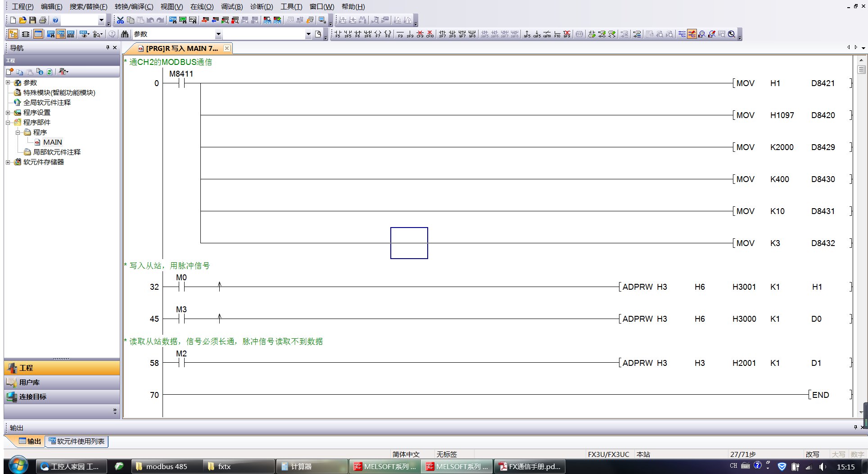Click the Cut scissors icon

[x=120, y=20]
